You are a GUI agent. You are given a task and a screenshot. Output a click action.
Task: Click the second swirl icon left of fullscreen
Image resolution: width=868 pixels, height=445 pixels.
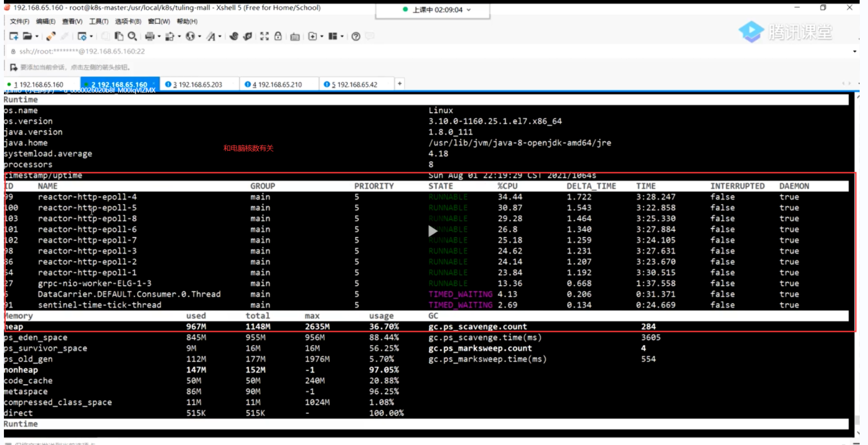click(248, 36)
